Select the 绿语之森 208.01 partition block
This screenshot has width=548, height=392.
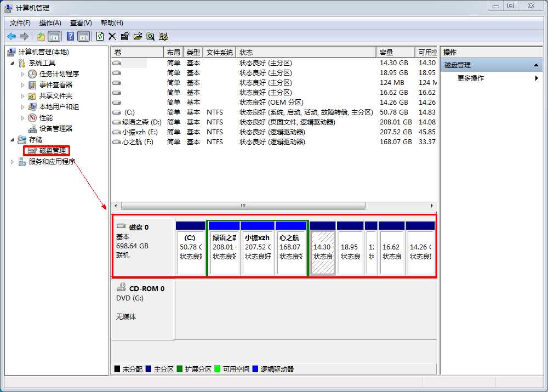(224, 248)
